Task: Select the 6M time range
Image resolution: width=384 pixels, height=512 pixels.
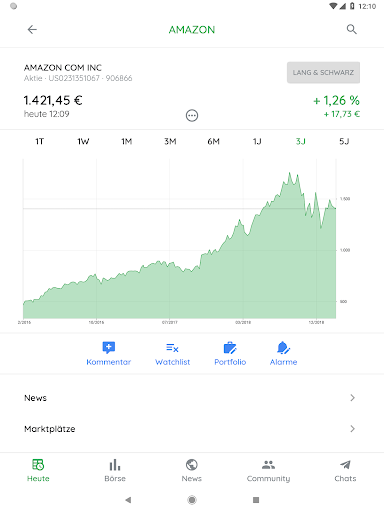Action: [x=213, y=142]
